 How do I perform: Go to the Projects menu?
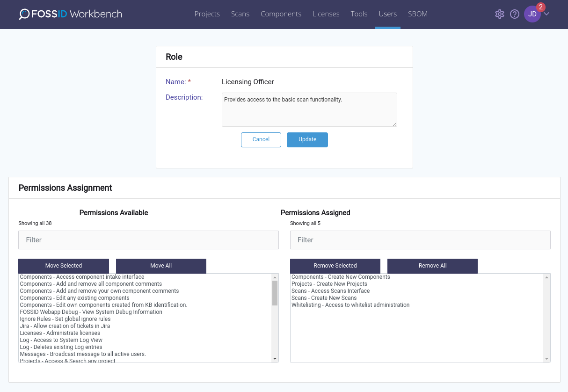[x=207, y=14]
